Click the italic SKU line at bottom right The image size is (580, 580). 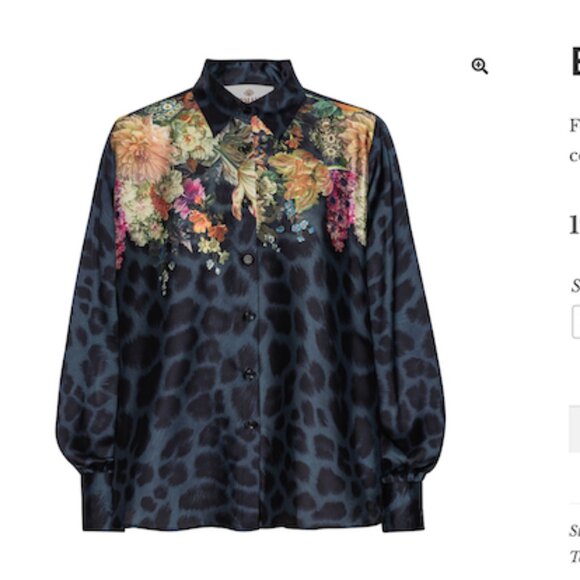tap(575, 530)
